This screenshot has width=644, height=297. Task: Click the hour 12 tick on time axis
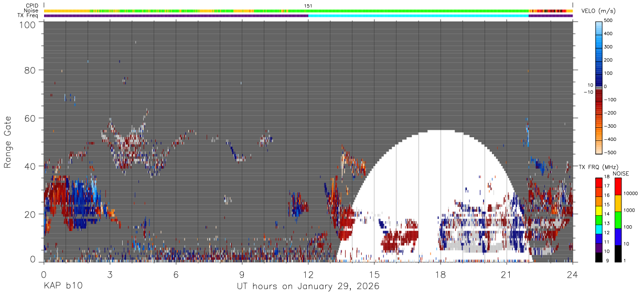308,274
